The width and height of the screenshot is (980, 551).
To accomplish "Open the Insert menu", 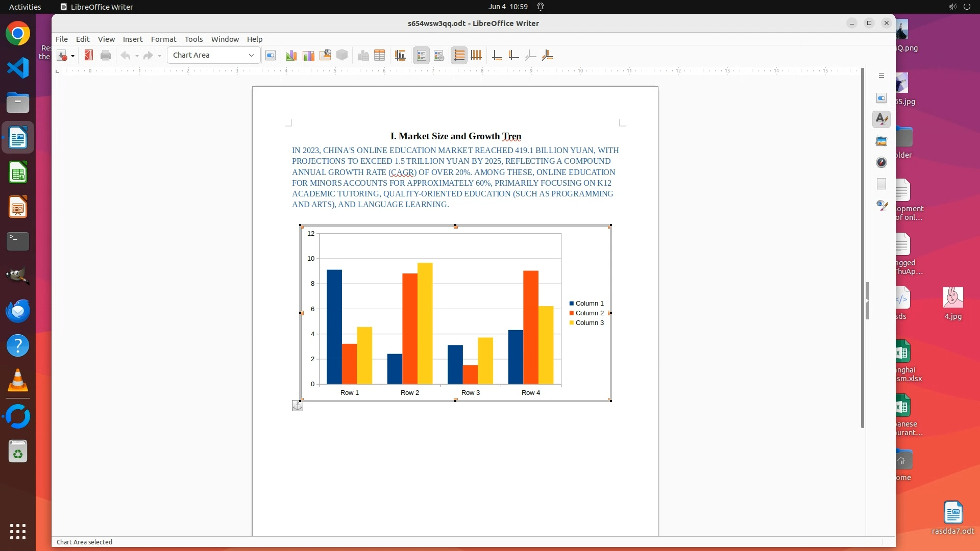I will coord(132,39).
